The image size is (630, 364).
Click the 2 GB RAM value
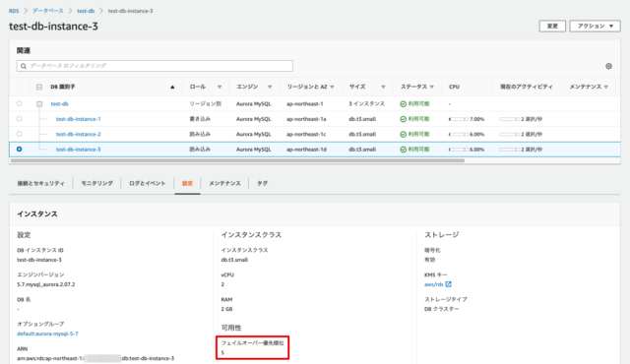click(x=226, y=309)
